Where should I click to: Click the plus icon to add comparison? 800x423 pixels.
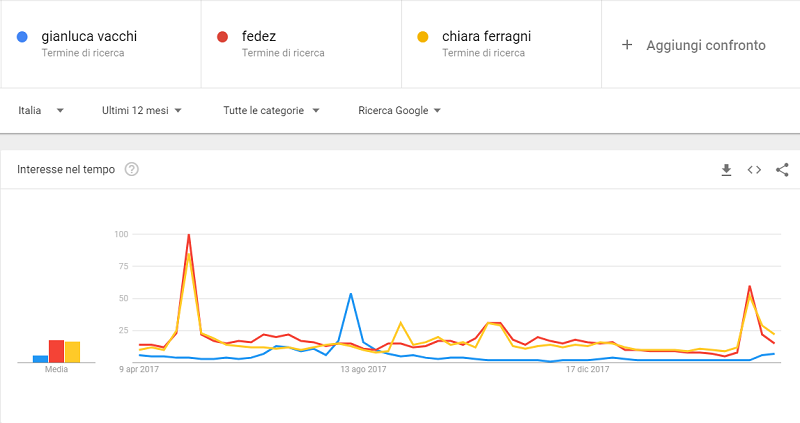(627, 45)
